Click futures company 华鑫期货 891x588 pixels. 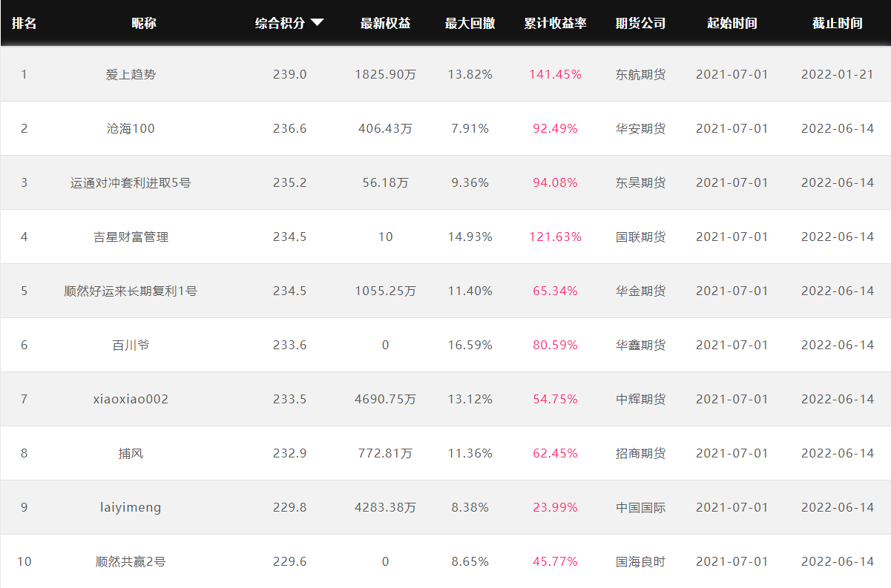(641, 345)
